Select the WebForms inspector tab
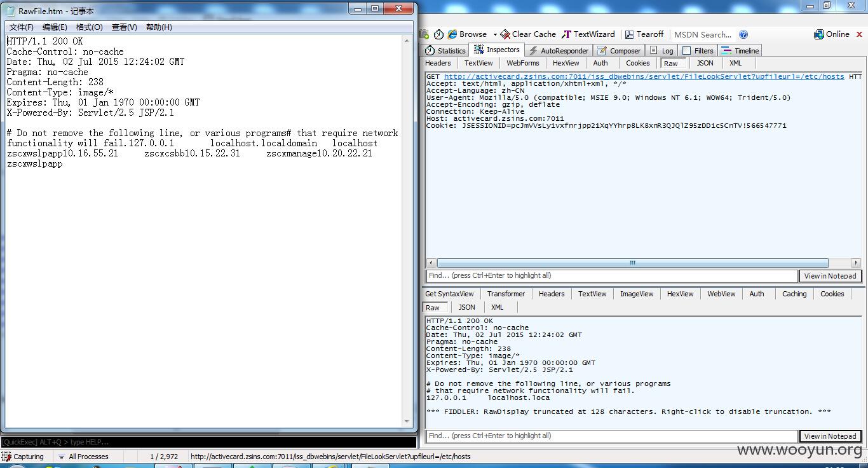Screen dimensions: 868x468 [523, 63]
